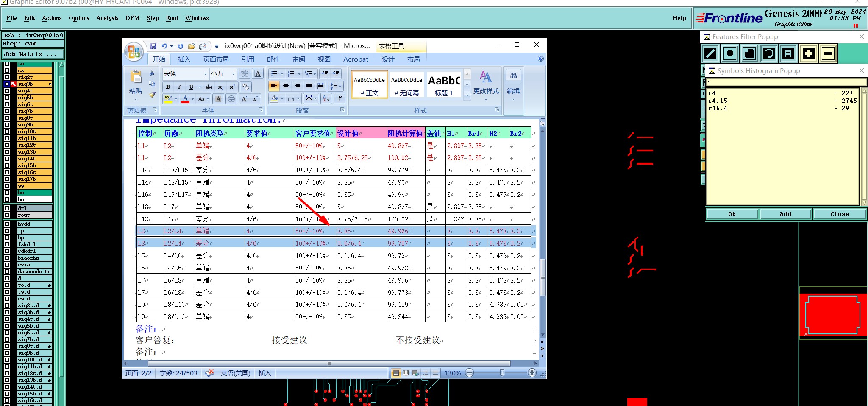The height and width of the screenshot is (406, 868).
Task: Undo last action in Word
Action: (x=164, y=46)
